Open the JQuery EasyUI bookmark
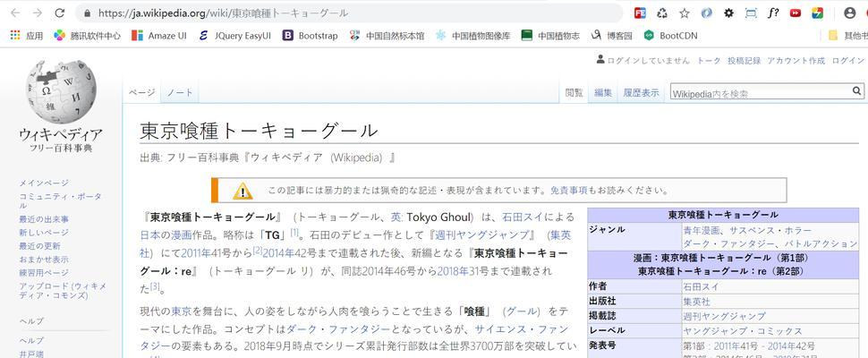Viewport: 868px width, 358px height. point(234,36)
